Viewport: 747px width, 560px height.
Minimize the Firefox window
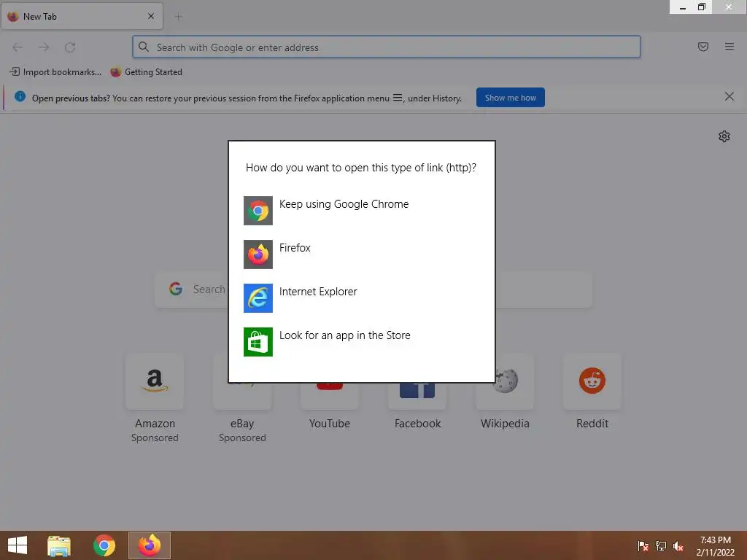(682, 7)
